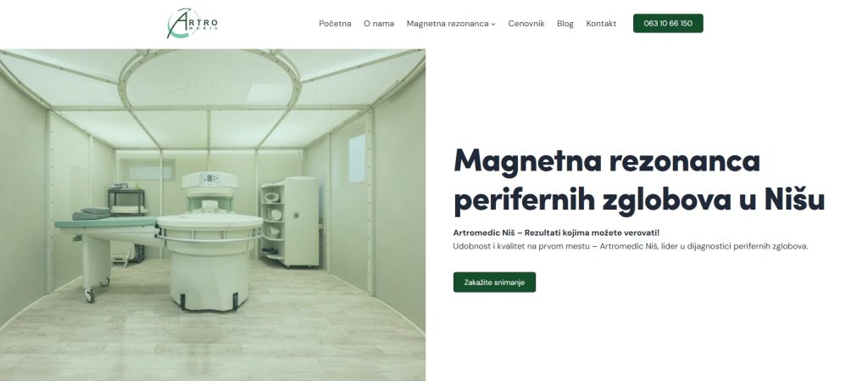Click the window on the right wall
Image resolution: width=868 pixels, height=381 pixels.
click(x=357, y=158)
